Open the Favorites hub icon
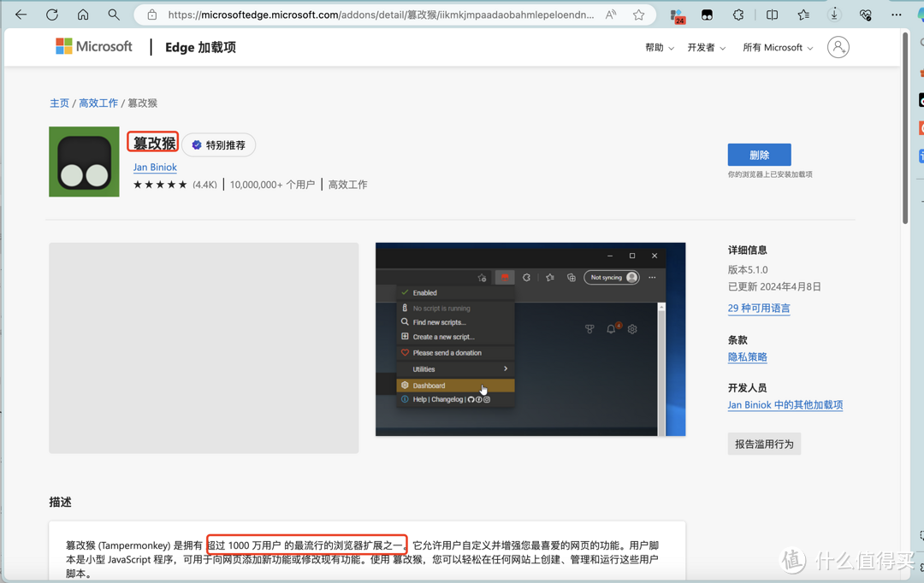 803,15
